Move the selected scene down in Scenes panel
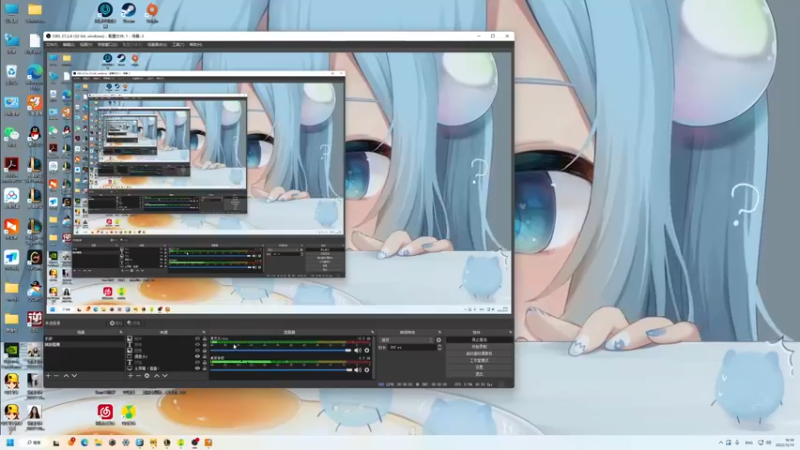800x450 pixels. pos(74,376)
